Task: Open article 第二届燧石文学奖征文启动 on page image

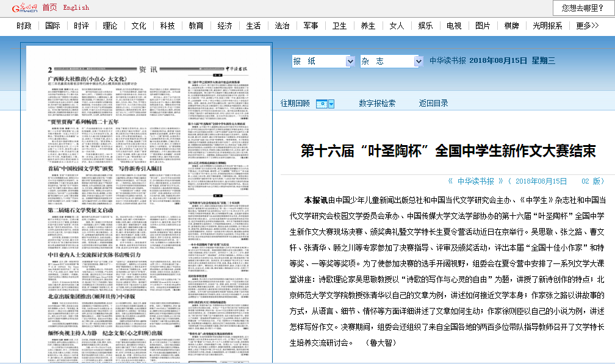Action: pos(81,210)
